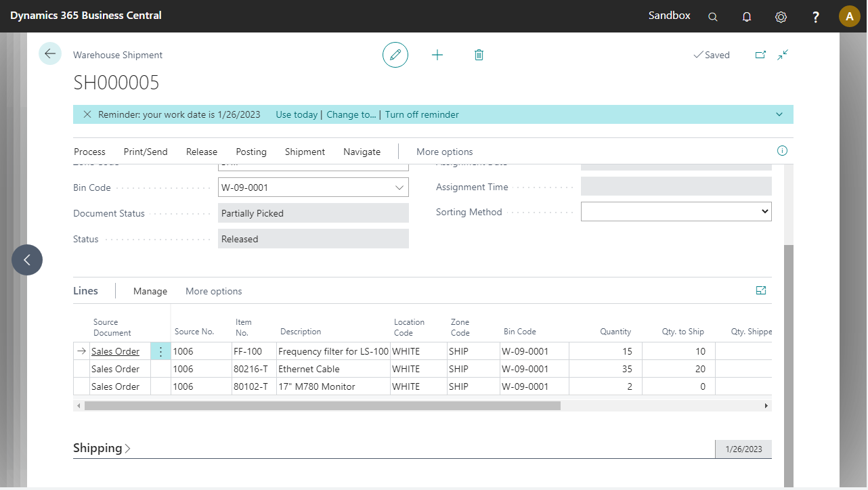Open the Release menu
This screenshot has height=490, width=868.
coord(202,152)
